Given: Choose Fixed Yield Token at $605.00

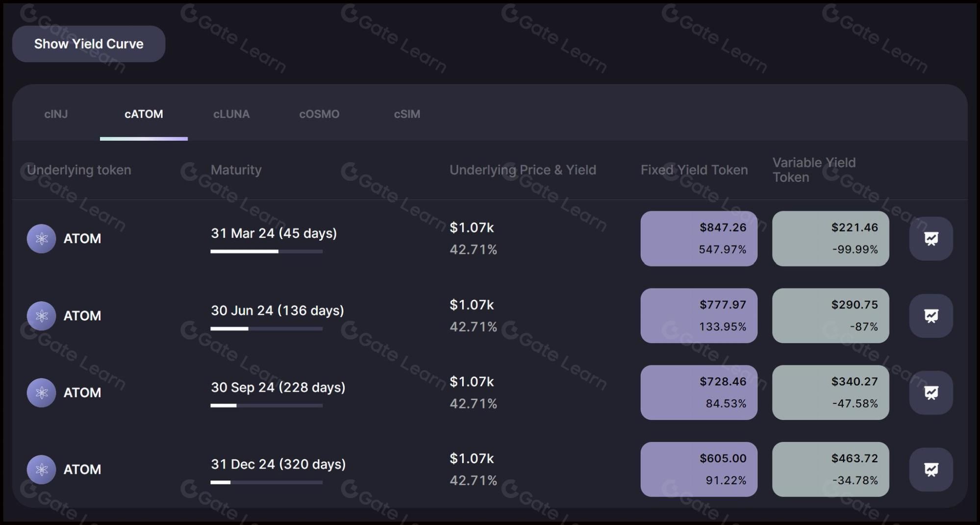Looking at the screenshot, I should [x=699, y=470].
